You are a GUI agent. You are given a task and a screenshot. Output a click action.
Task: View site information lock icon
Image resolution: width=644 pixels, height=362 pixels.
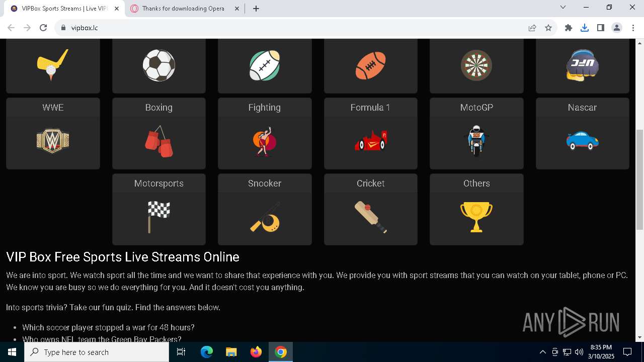pos(63,28)
